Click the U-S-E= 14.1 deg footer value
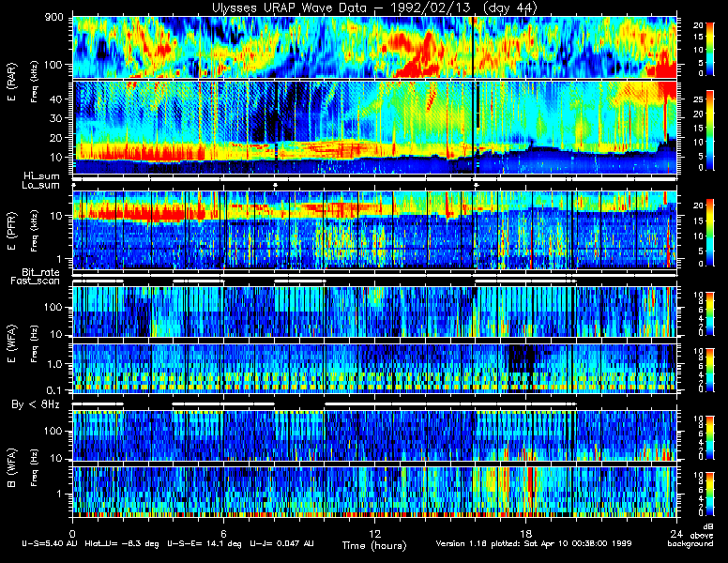Screen dimensions: 728x563 coord(205,543)
